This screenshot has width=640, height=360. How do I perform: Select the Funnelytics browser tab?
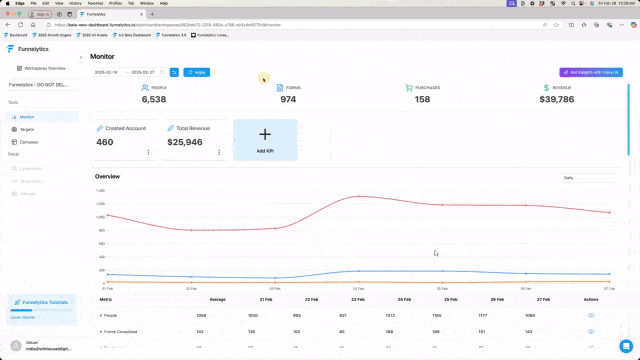click(111, 14)
